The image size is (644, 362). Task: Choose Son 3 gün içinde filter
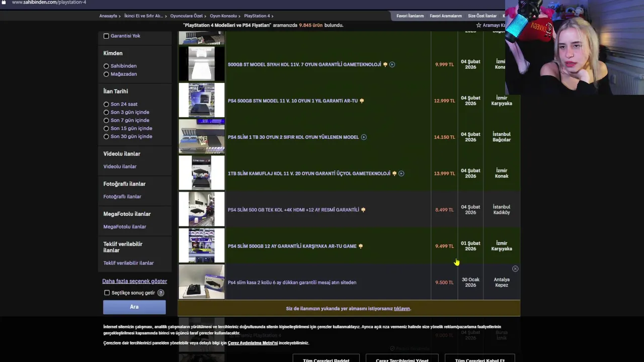tap(106, 112)
